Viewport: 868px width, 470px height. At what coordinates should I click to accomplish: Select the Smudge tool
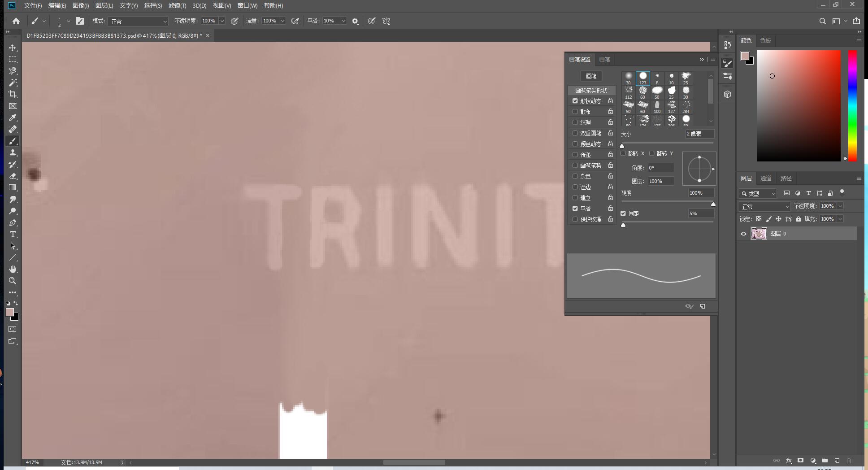(x=13, y=199)
